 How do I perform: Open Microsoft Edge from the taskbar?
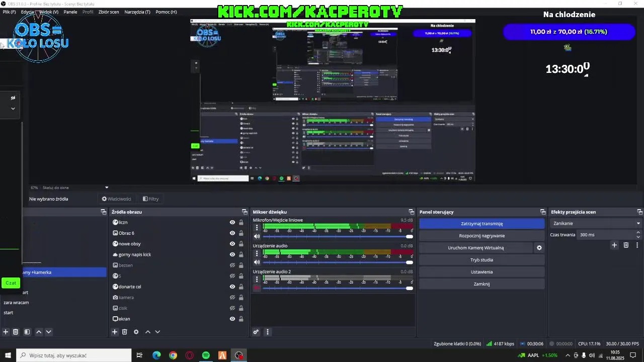click(156, 355)
